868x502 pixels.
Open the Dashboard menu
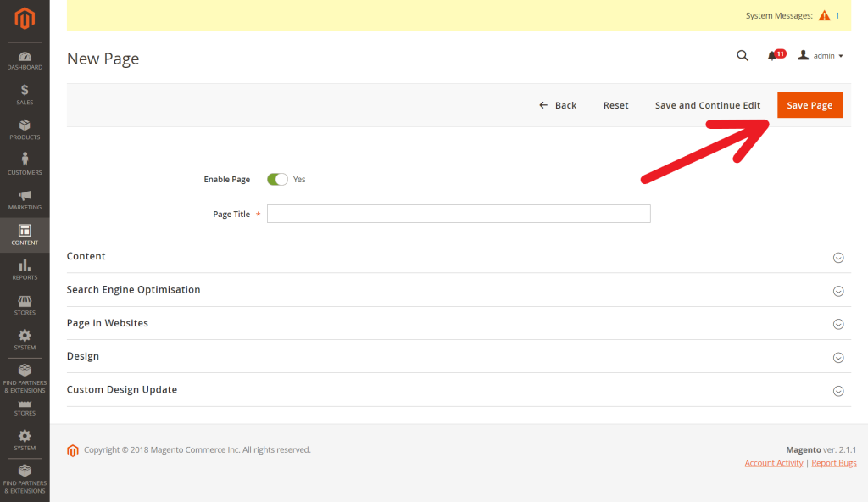tap(25, 61)
